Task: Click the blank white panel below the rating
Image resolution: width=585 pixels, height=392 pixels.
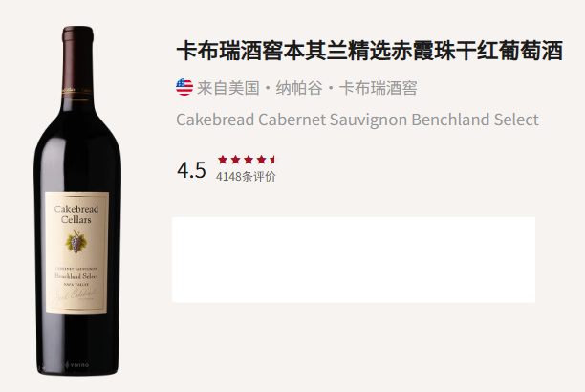Action: click(x=354, y=259)
